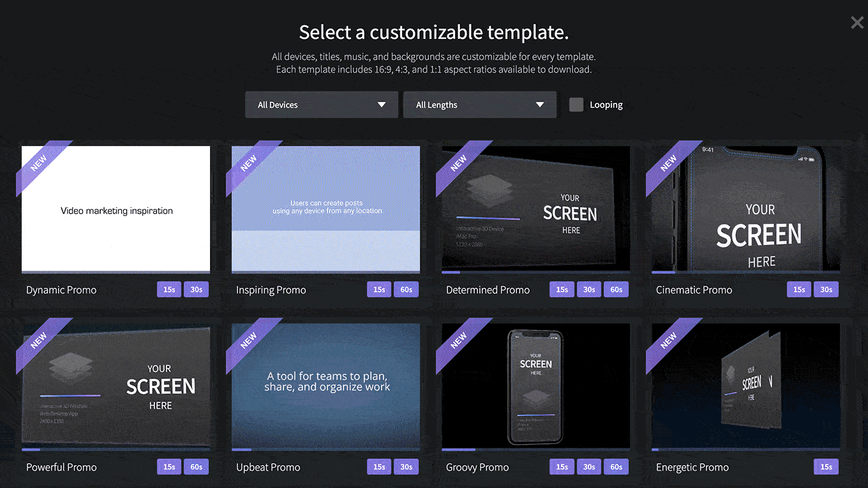This screenshot has height=488, width=868.
Task: Click the 15s button for Dynamic Promo
Action: click(x=169, y=290)
